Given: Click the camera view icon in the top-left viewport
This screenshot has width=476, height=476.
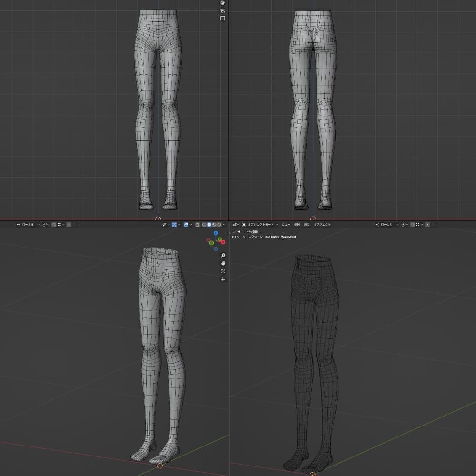Looking at the screenshot, I should (x=222, y=10).
